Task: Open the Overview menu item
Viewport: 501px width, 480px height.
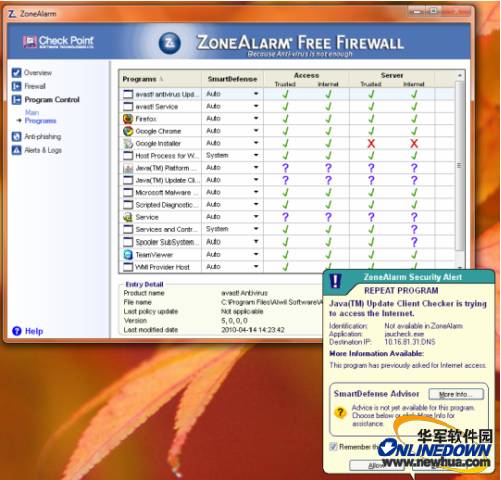Action: [38, 73]
